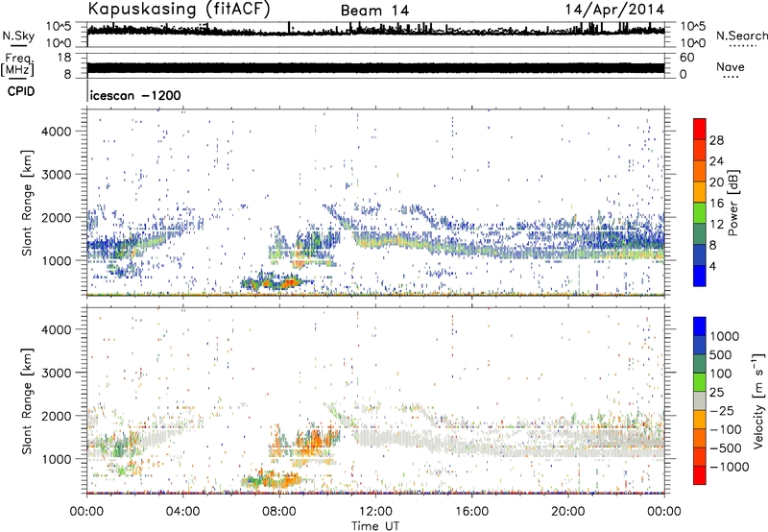768x532 pixels.
Task: Click the power colorbar tick '4'
Action: click(x=712, y=266)
